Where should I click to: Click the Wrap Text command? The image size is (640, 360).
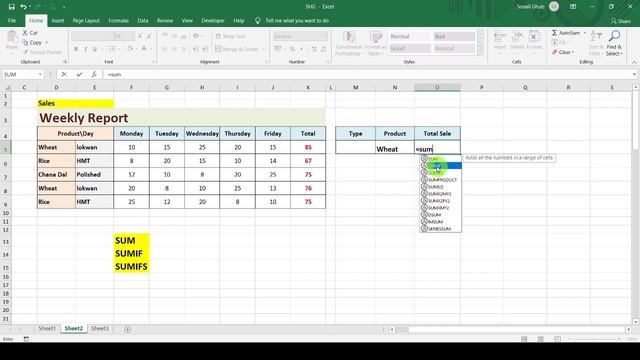pos(231,36)
